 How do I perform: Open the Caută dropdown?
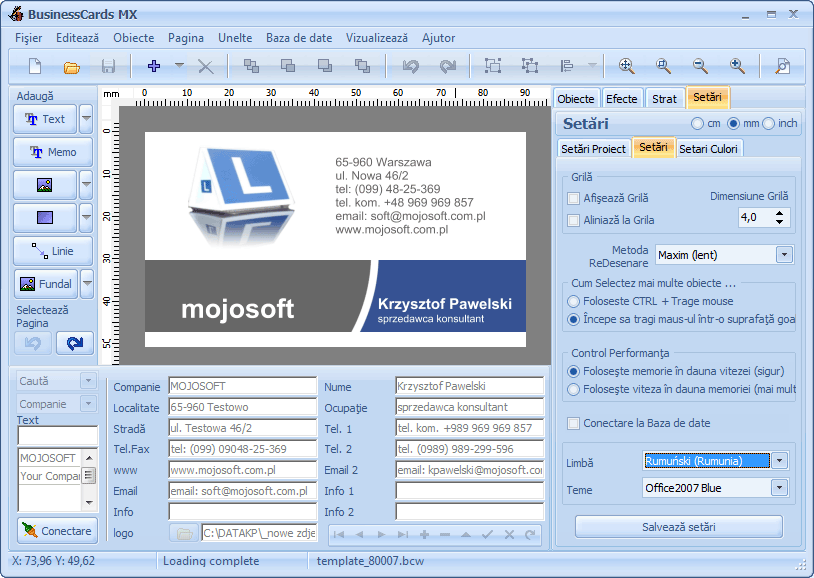pyautogui.click(x=88, y=381)
